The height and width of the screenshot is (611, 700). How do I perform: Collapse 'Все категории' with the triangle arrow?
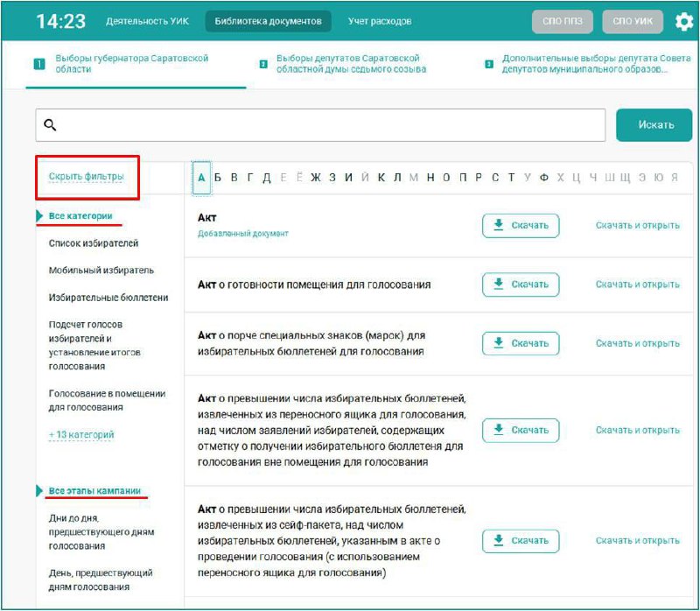[x=39, y=215]
